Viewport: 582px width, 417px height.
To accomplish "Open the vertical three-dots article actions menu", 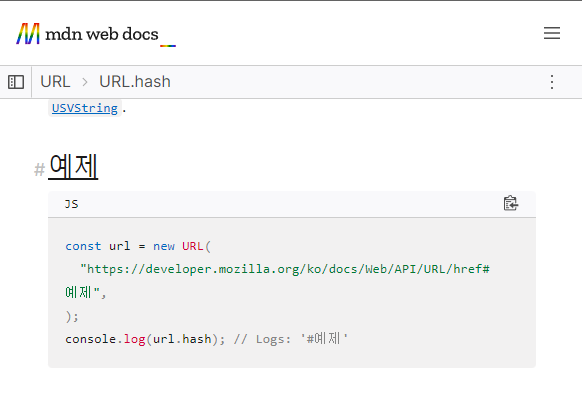I will click(552, 82).
